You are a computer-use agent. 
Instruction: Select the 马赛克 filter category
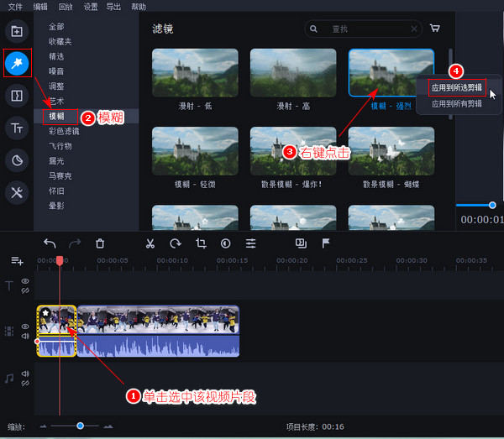click(60, 176)
